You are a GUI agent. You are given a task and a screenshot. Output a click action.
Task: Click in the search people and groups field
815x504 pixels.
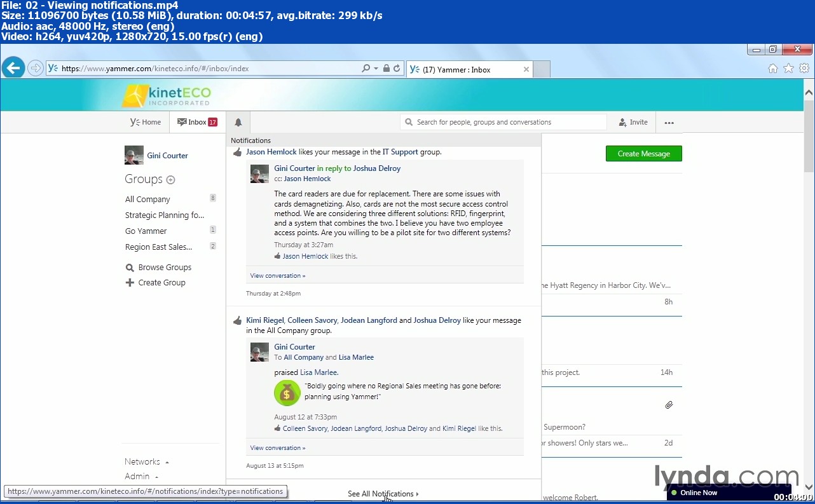pos(503,122)
